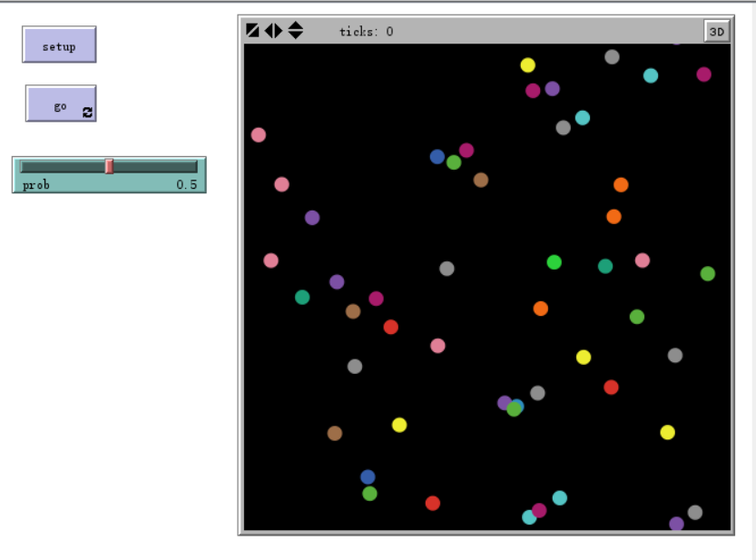Click the prob slider label
This screenshot has height=560, width=756.
click(36, 185)
